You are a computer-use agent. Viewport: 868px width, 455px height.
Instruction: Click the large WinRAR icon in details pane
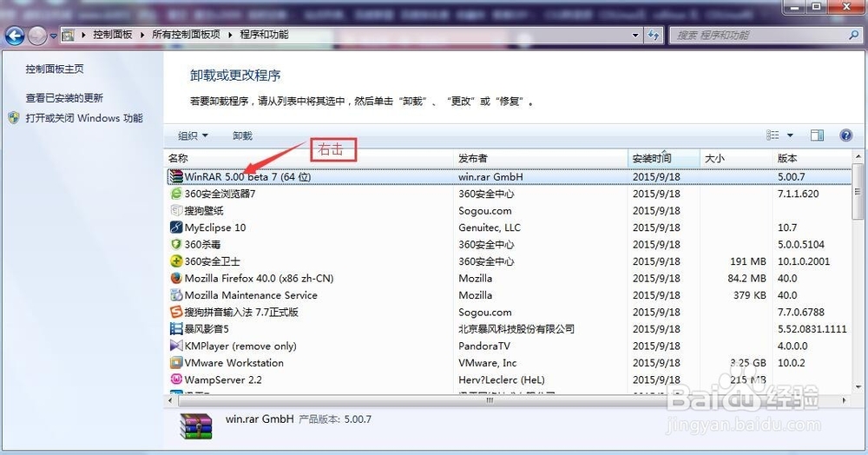point(196,425)
